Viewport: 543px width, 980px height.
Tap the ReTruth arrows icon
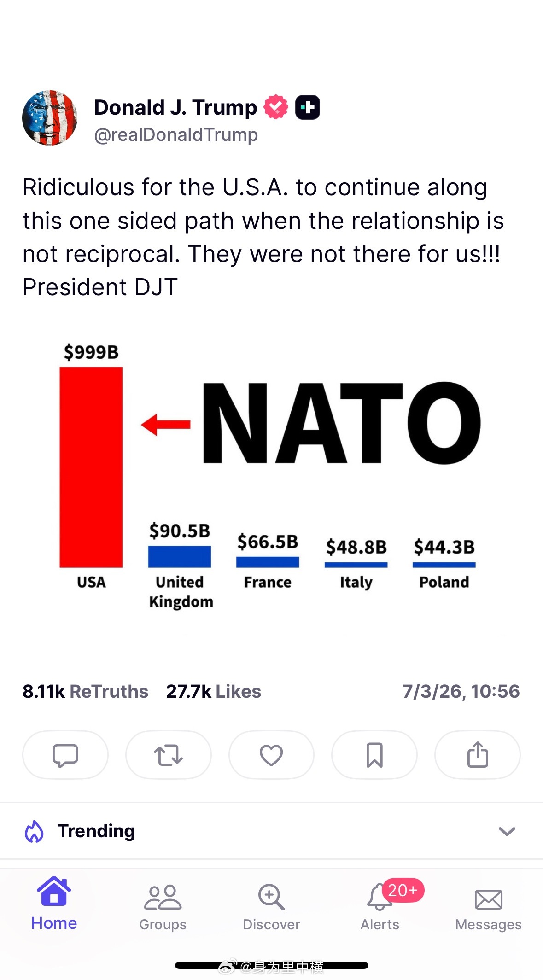coord(168,755)
